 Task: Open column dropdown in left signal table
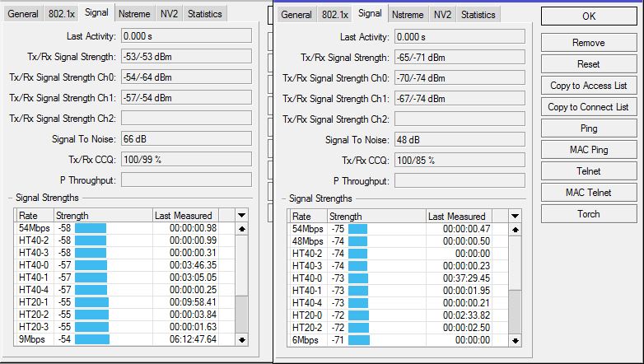(241, 215)
